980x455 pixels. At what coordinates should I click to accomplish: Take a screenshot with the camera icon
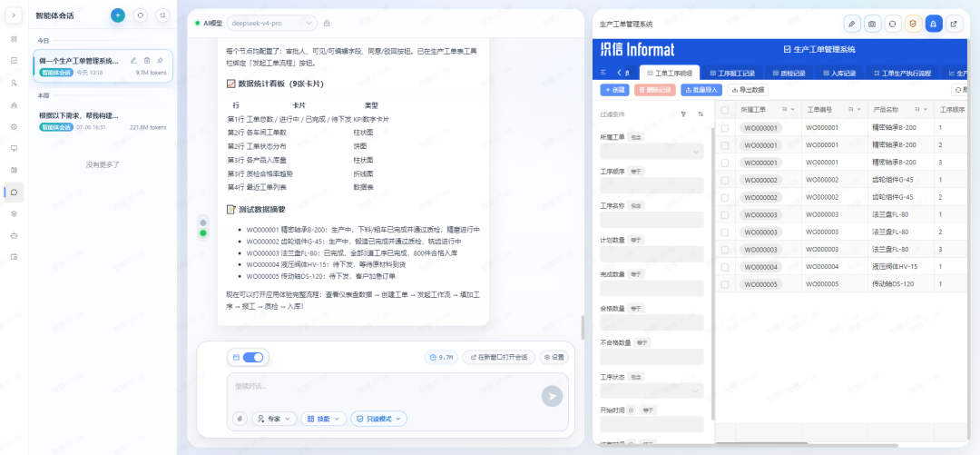click(x=872, y=24)
